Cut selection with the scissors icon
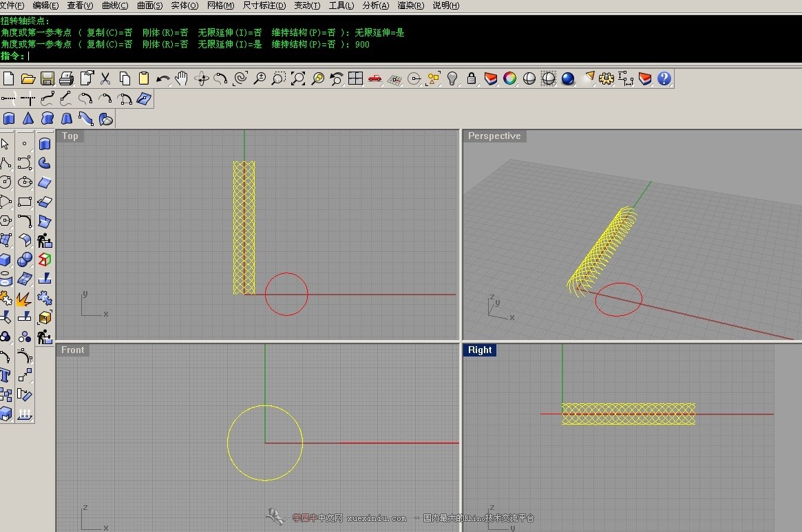The image size is (802, 532). click(x=105, y=78)
